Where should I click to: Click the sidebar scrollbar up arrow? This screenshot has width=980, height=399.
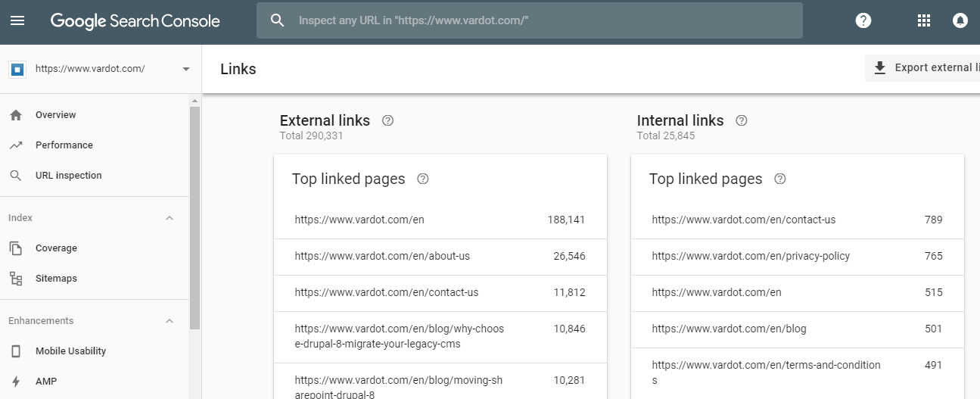(194, 100)
